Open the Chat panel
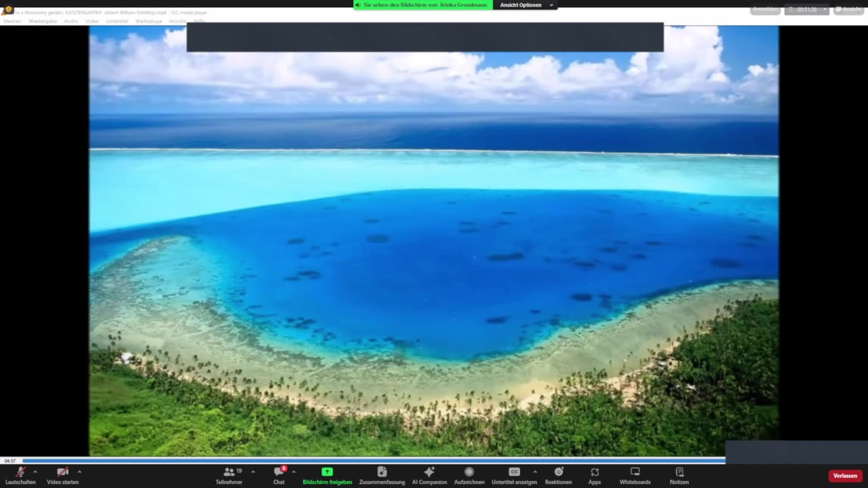This screenshot has width=868, height=488. [x=279, y=476]
